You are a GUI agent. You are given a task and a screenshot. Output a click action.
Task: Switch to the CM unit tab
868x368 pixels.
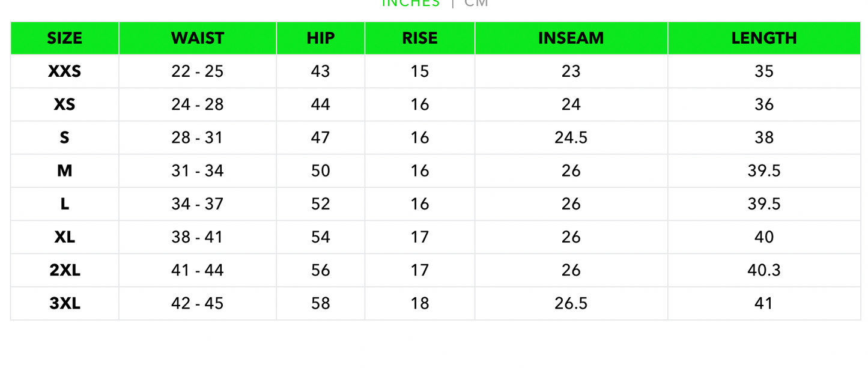(x=476, y=3)
